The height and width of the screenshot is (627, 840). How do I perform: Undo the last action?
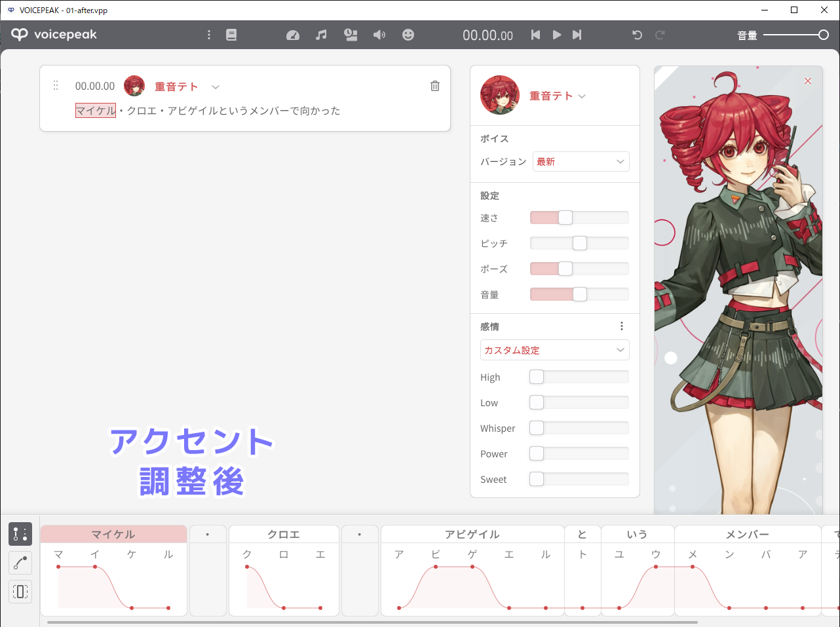(637, 35)
